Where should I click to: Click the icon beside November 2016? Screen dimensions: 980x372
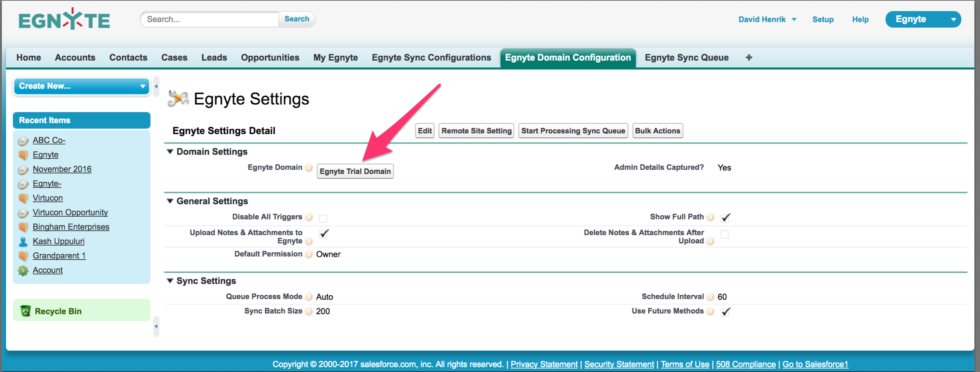tap(23, 170)
